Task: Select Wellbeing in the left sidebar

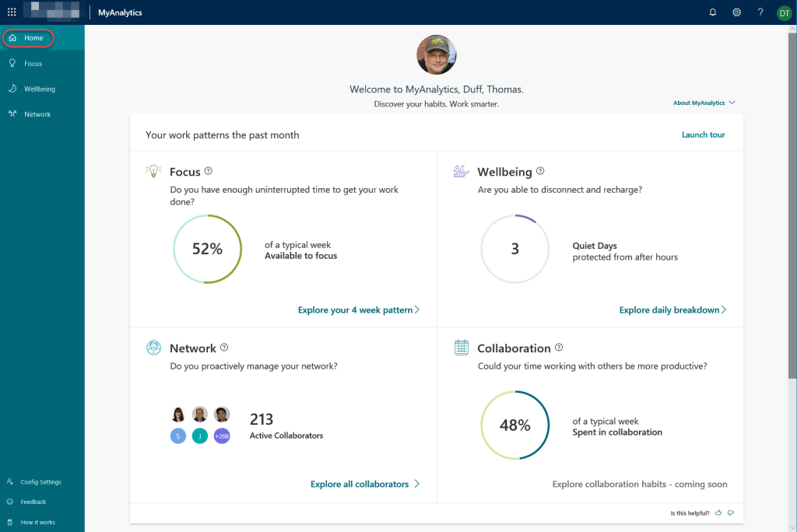Action: 39,89
